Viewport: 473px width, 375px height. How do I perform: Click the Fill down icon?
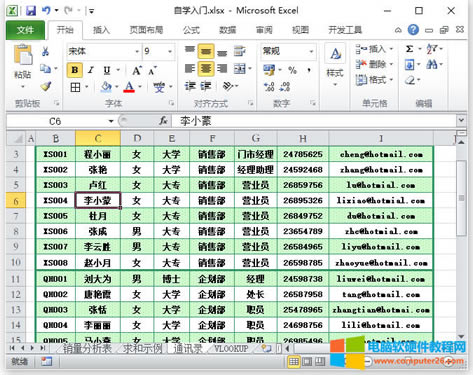click(409, 64)
